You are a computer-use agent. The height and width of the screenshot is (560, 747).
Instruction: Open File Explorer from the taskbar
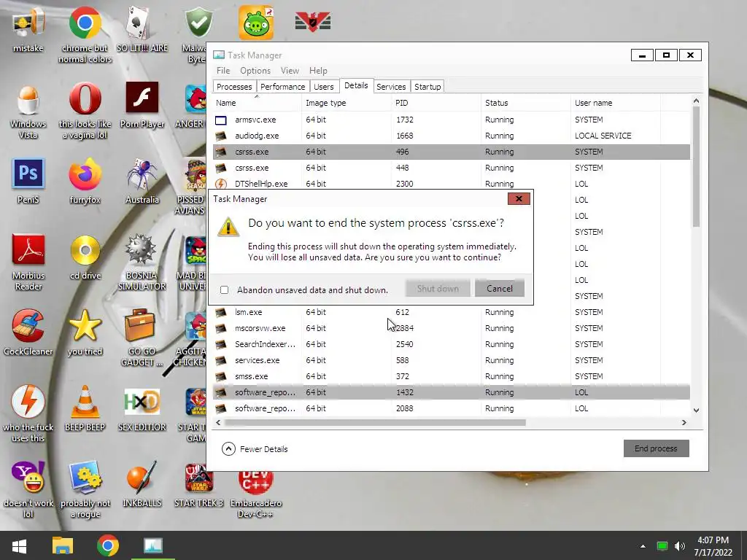tap(63, 545)
